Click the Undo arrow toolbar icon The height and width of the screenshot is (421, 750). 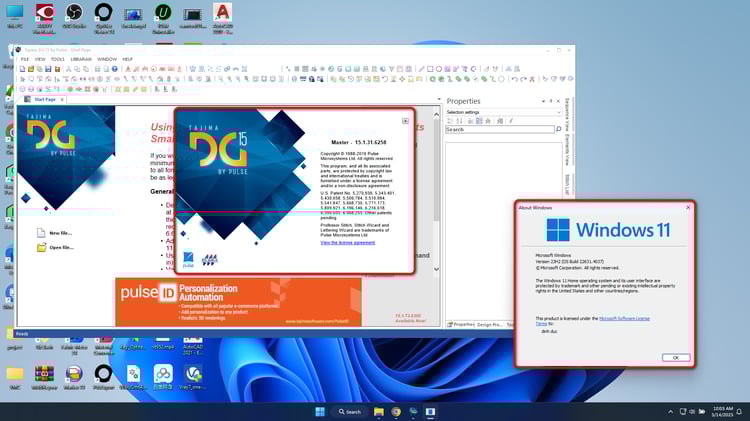514,79
